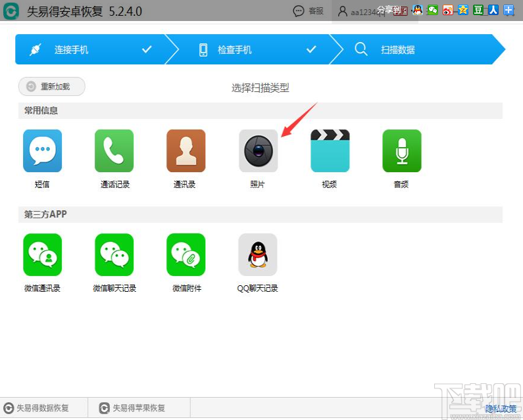Viewport: 523px width, 420px height.
Task: Choose the 微信附件 WeChat attachments icon
Action: point(186,254)
